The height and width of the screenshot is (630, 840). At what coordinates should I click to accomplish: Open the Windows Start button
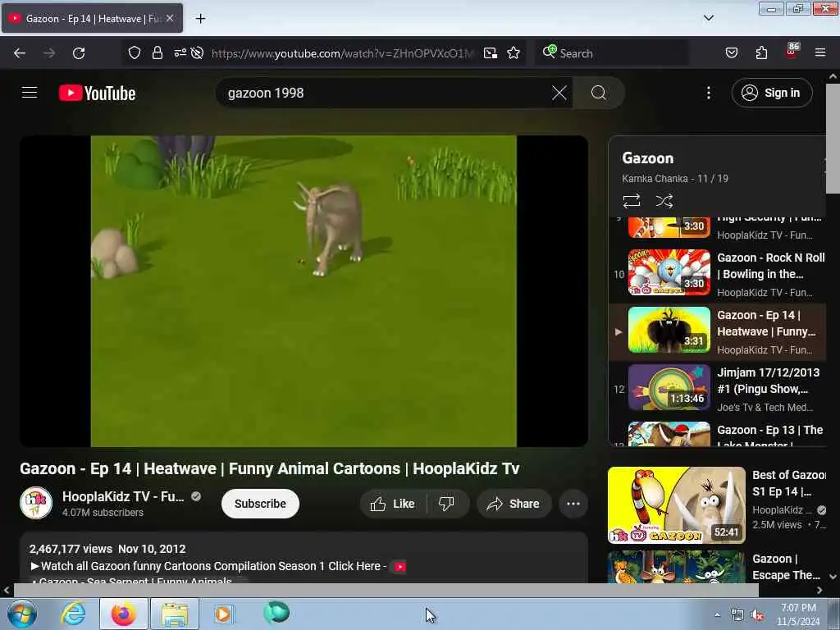(x=21, y=614)
